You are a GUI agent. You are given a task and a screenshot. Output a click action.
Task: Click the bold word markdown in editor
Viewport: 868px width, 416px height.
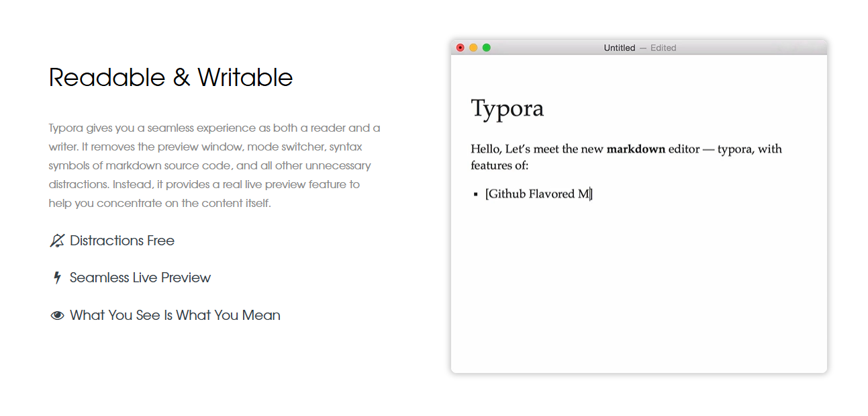click(636, 149)
